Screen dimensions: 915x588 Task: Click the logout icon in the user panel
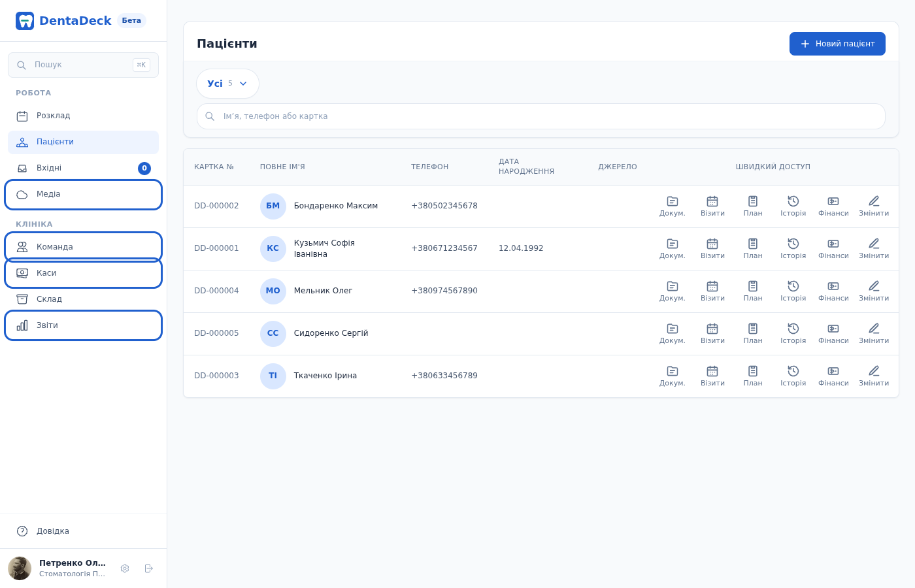[148, 568]
